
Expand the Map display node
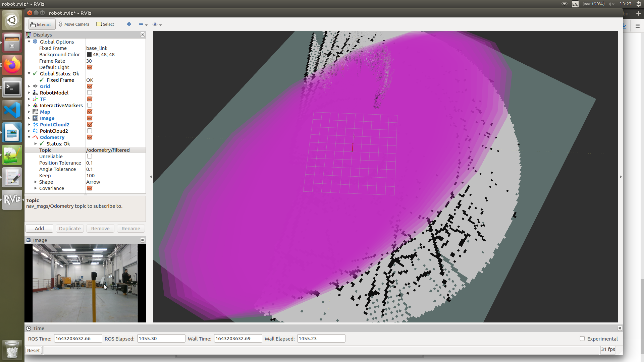tap(29, 112)
